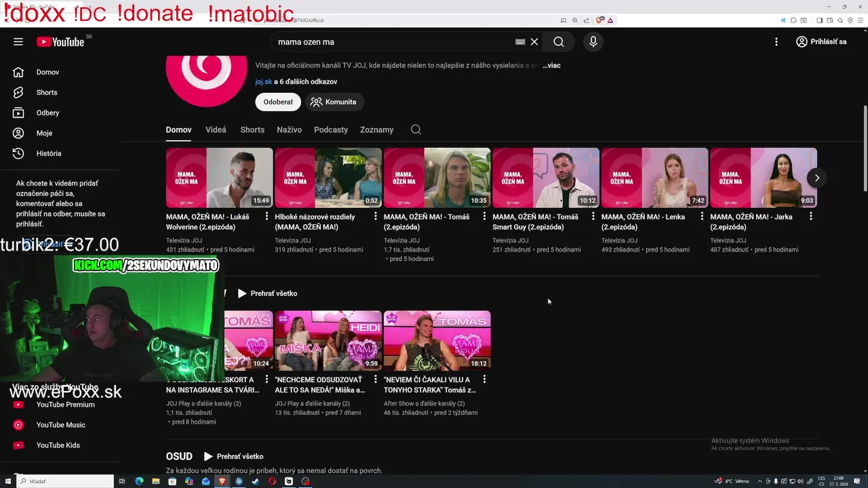Open the Komunita button
This screenshot has height=488, width=868.
pyautogui.click(x=334, y=102)
